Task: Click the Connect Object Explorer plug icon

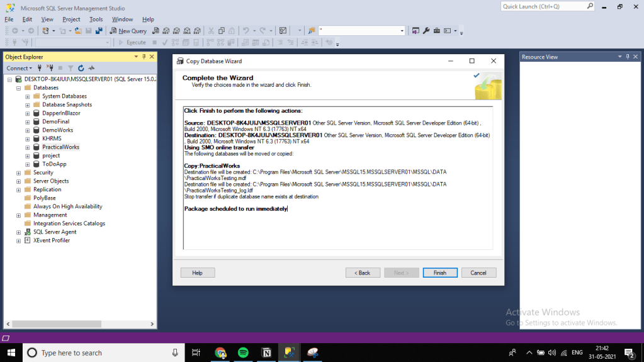Action: (40, 68)
